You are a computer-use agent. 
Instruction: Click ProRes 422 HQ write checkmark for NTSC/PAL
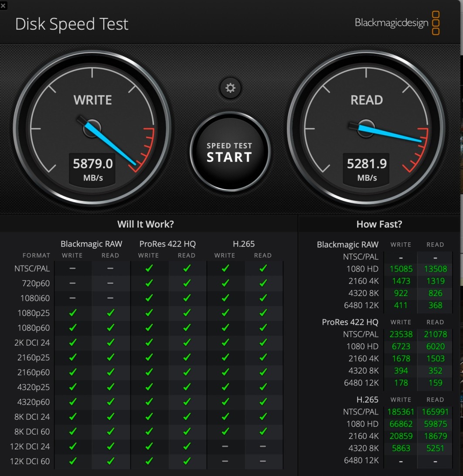(x=149, y=269)
